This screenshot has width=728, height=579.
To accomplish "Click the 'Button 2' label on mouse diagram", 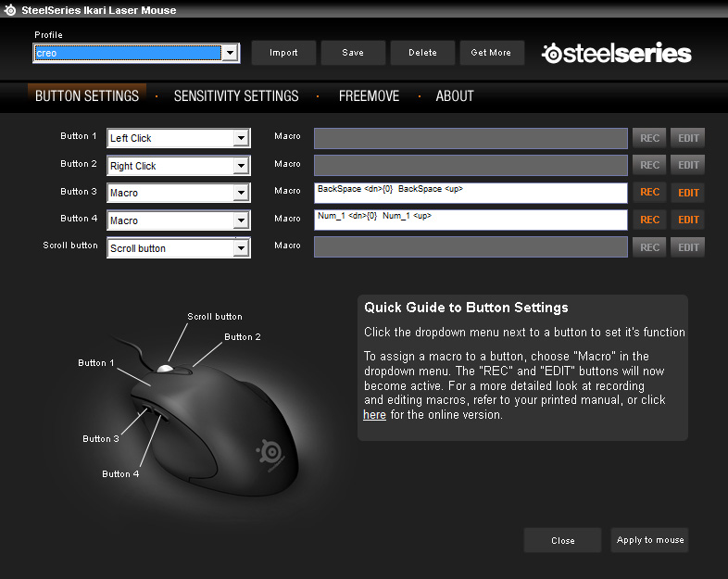I will pyautogui.click(x=243, y=337).
